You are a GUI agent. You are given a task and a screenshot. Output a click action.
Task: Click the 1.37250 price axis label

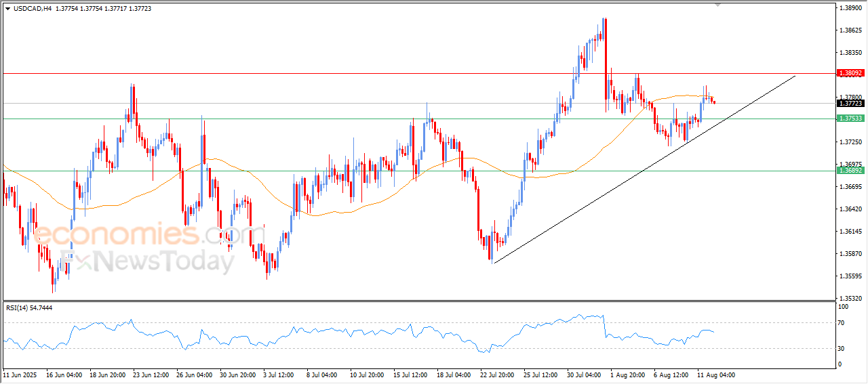click(850, 142)
